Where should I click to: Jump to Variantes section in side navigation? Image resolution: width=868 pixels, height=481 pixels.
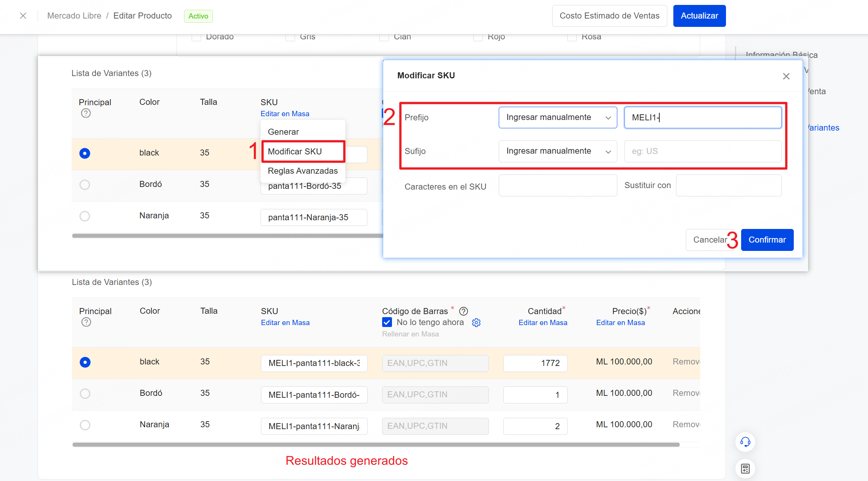click(823, 128)
